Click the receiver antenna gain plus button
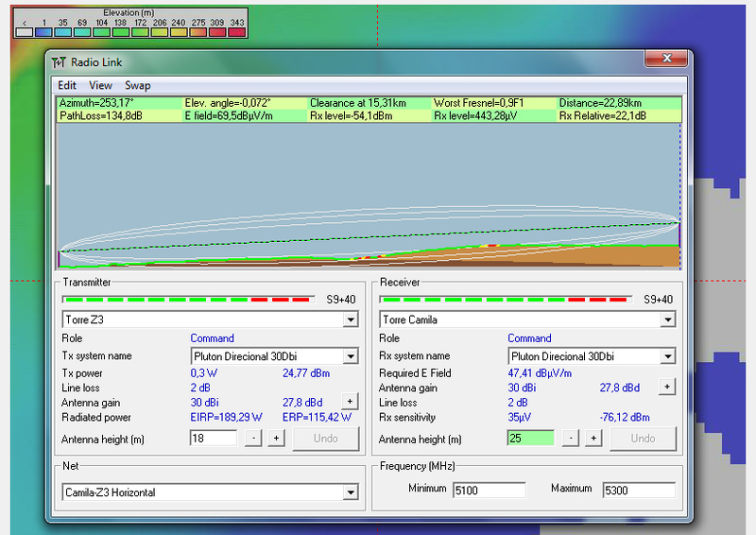This screenshot has height=535, width=756. click(666, 387)
